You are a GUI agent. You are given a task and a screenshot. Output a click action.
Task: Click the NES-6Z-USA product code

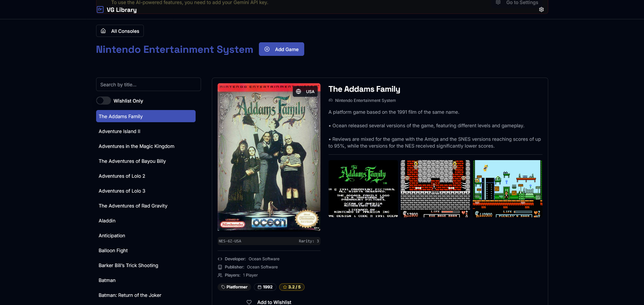[x=230, y=241]
